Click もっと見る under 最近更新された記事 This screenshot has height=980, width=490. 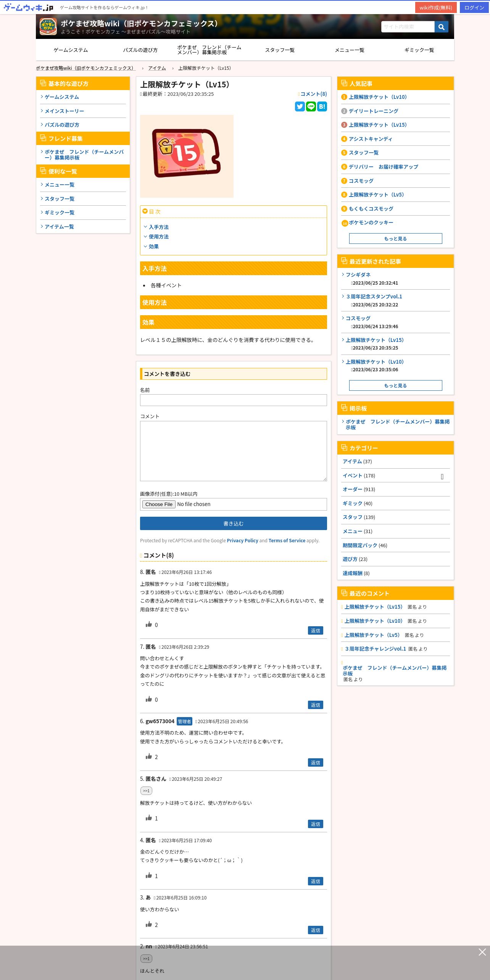coord(395,385)
